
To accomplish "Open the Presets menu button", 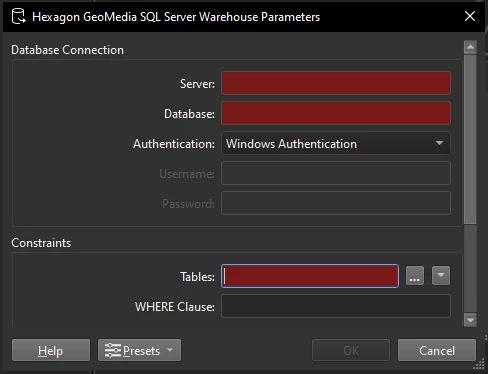I will [139, 350].
